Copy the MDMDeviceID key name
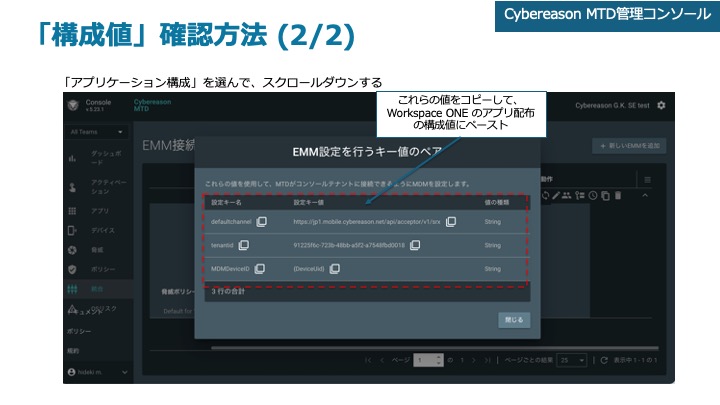720x405 pixels. pyautogui.click(x=259, y=269)
